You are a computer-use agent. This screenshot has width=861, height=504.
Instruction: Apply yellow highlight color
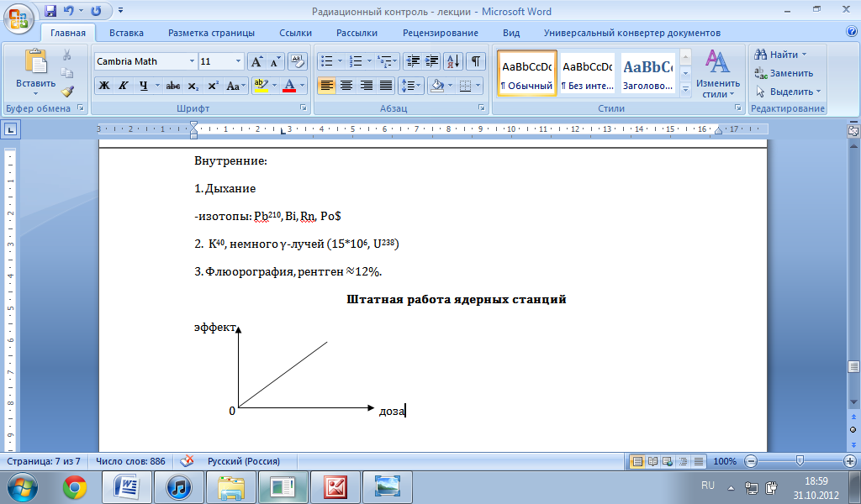point(261,86)
